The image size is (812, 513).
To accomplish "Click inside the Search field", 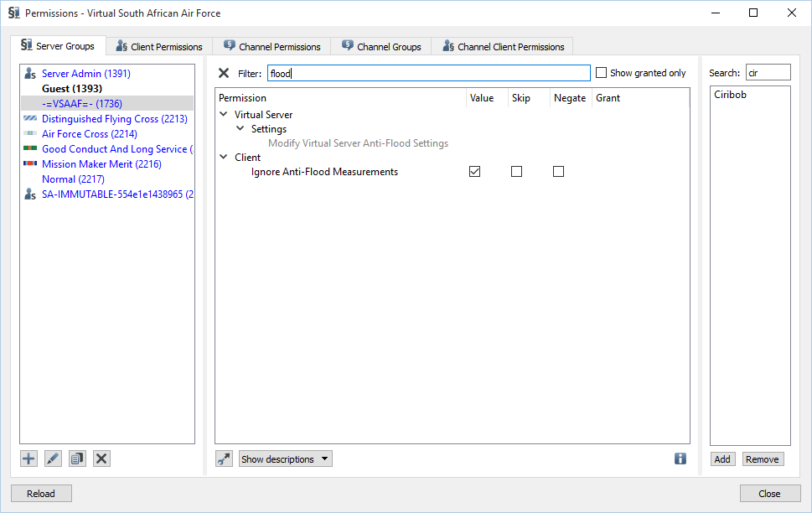I will pos(768,72).
